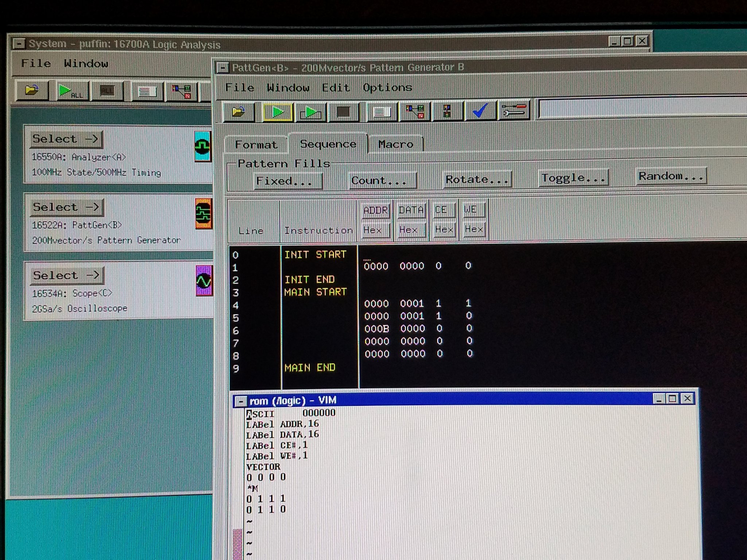
Task: Open Hex base selector under CE
Action: coord(444,229)
